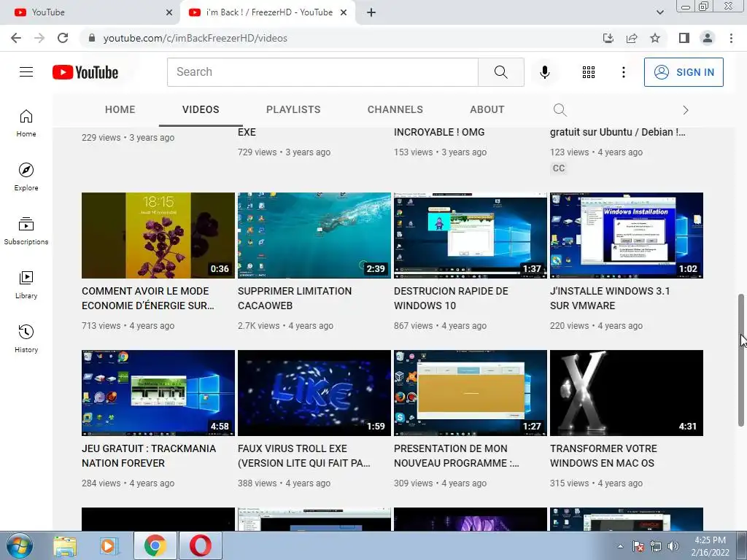Play the 1:37 Windows 10 thumbnail
This screenshot has height=560, width=747.
[471, 236]
